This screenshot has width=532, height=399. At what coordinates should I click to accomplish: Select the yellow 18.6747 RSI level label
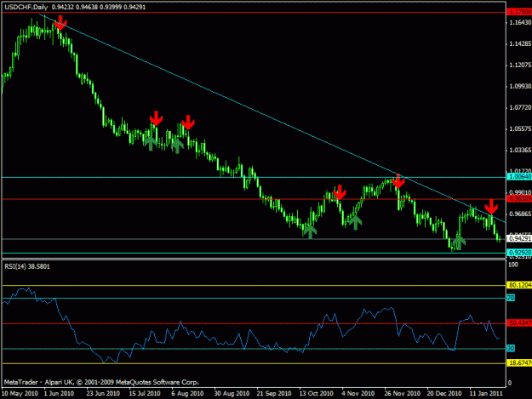(519, 363)
